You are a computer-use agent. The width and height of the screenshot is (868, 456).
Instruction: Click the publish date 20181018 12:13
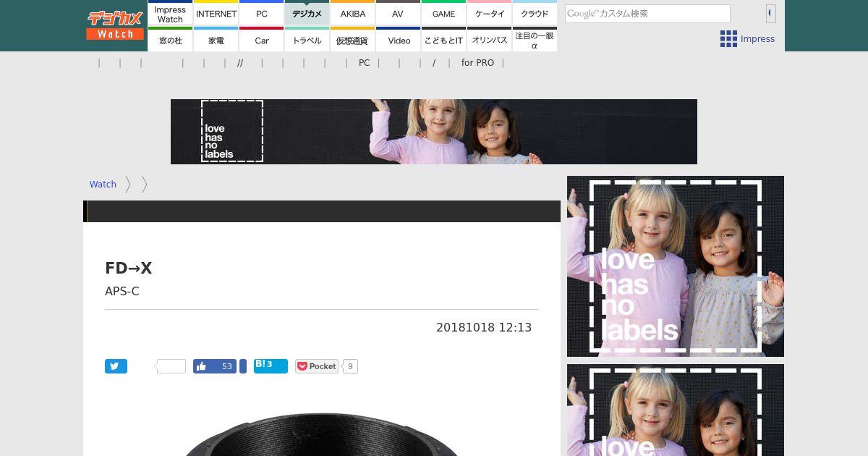coord(484,327)
